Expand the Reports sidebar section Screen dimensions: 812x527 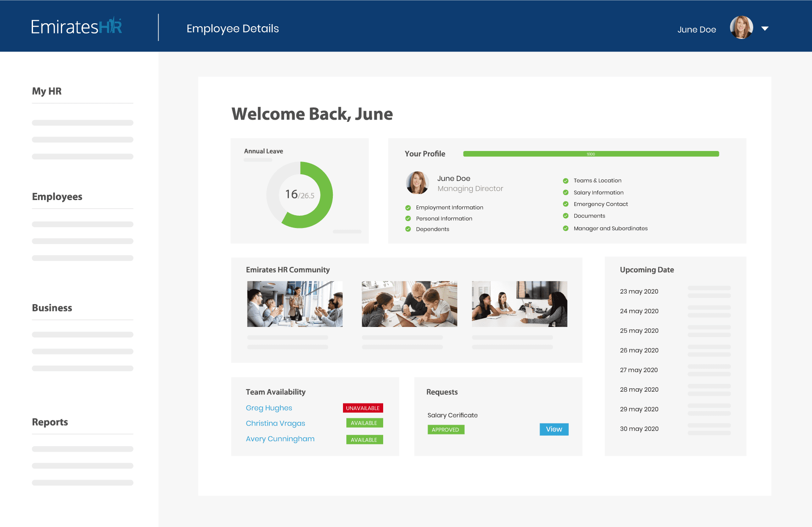pos(49,422)
